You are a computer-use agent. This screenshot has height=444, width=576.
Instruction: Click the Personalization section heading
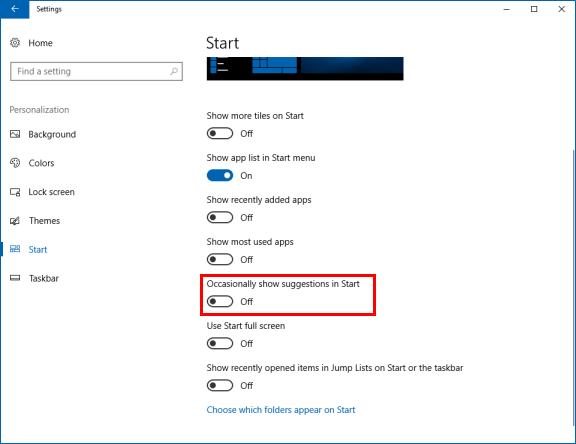pos(39,110)
